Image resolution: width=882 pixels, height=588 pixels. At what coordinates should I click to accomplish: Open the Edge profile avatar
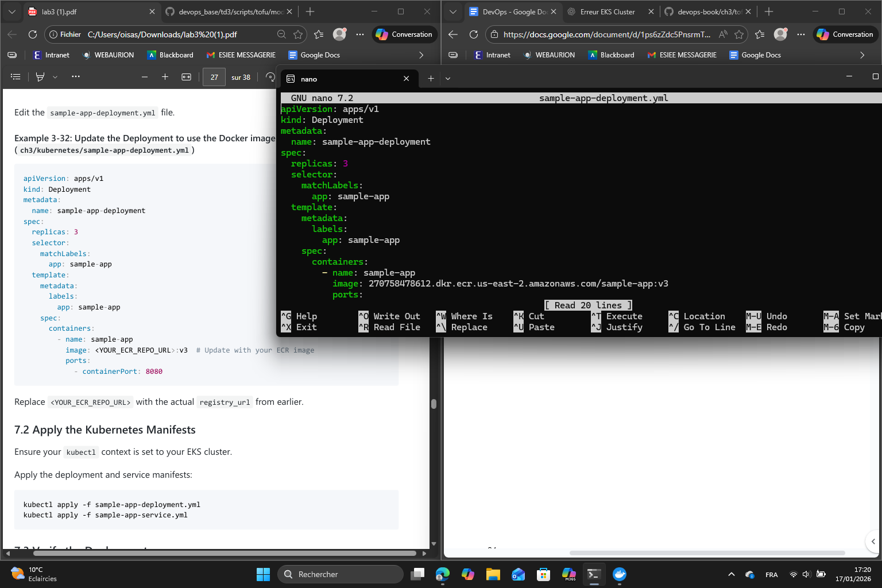339,34
